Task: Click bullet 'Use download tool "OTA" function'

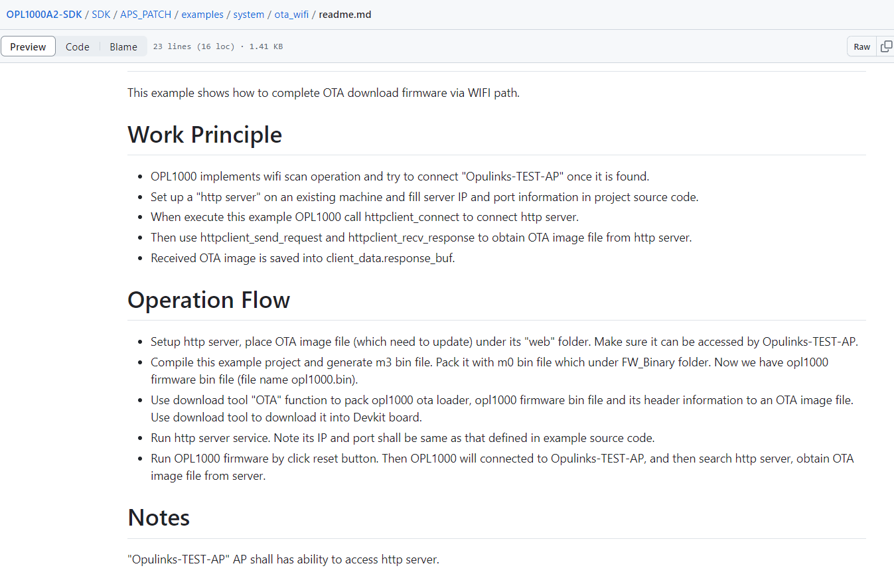Action: coord(502,408)
